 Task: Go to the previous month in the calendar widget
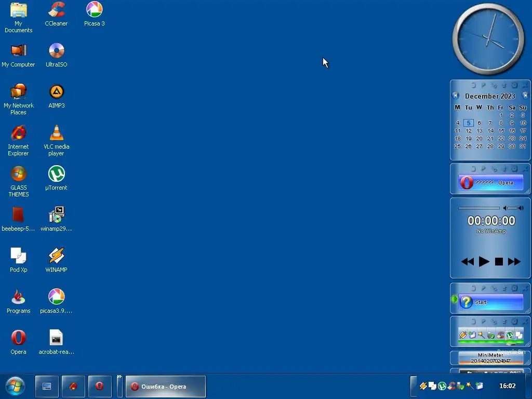pyautogui.click(x=456, y=96)
